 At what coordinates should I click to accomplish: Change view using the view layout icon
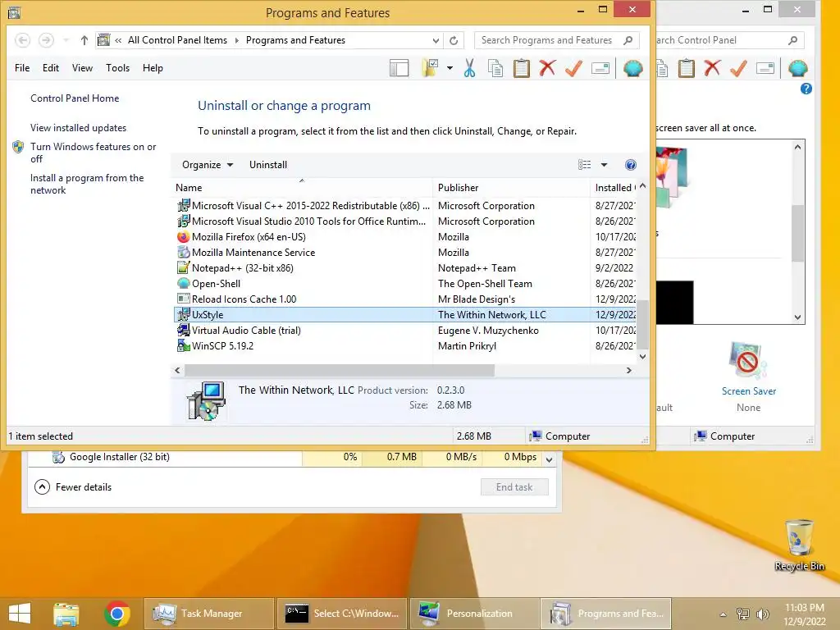584,165
